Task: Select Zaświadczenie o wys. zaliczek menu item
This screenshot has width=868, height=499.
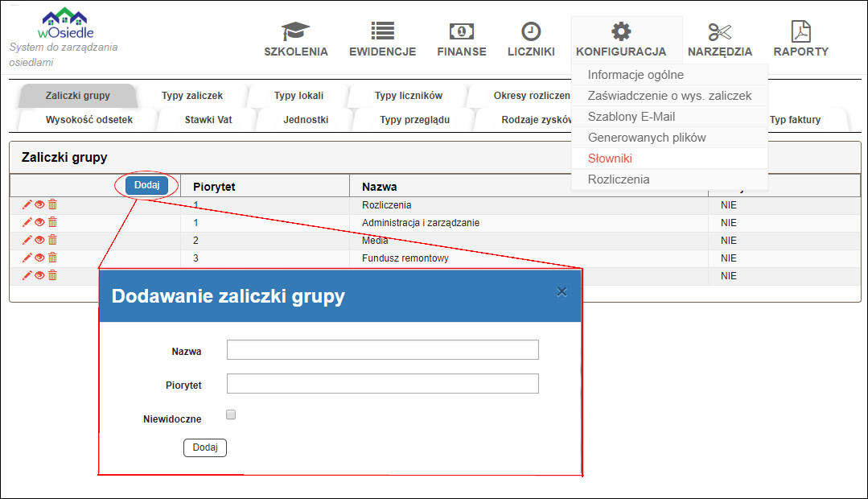Action: tap(669, 96)
